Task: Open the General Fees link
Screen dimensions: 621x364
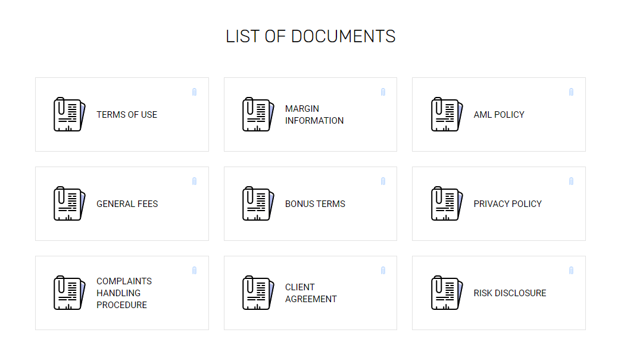Action: tap(127, 204)
